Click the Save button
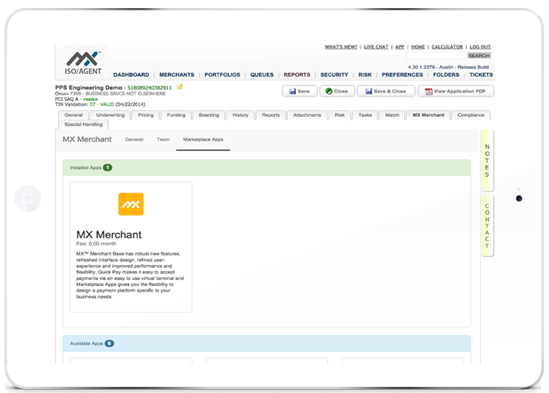The width and height of the screenshot is (549, 393). click(300, 91)
